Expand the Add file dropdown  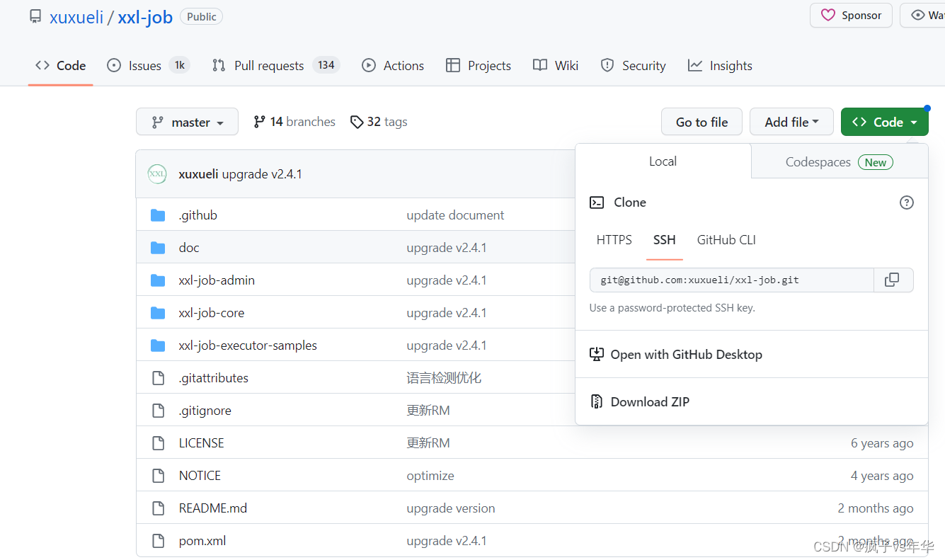click(x=791, y=122)
